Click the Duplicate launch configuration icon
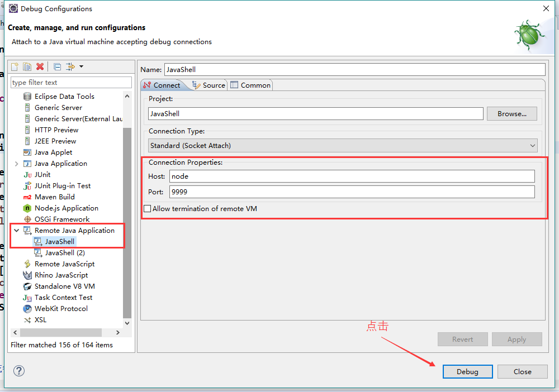Screen dimensions: 559x392 click(27, 67)
